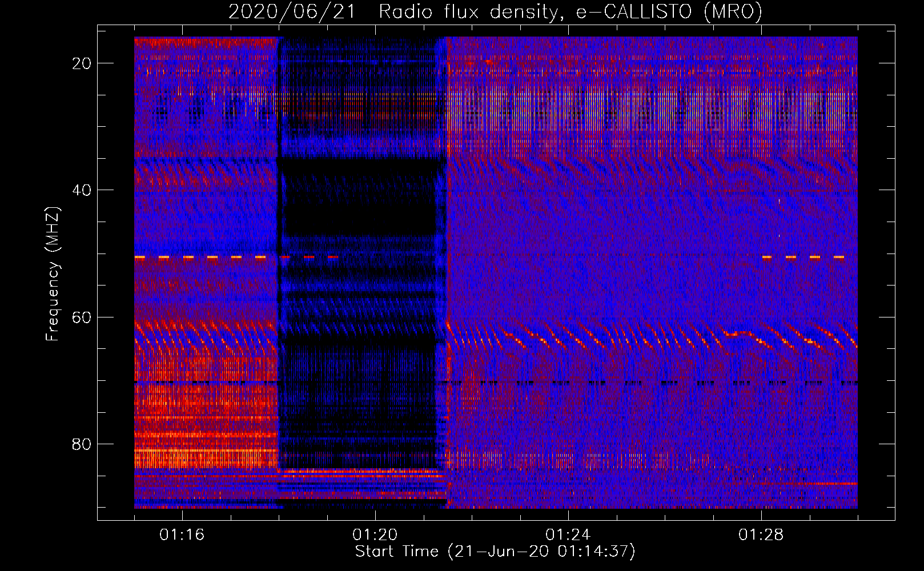Screen dimensions: 924x571
Task: Click the '80' frequency tick label
Action: click(x=82, y=444)
